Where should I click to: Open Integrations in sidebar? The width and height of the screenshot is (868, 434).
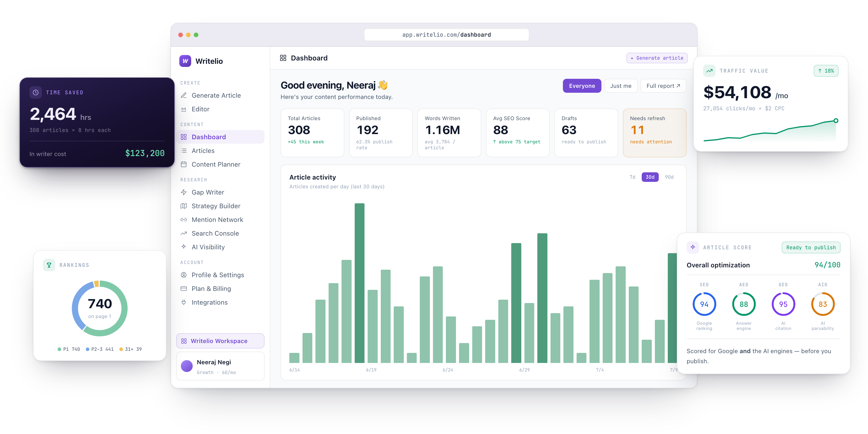220,302
